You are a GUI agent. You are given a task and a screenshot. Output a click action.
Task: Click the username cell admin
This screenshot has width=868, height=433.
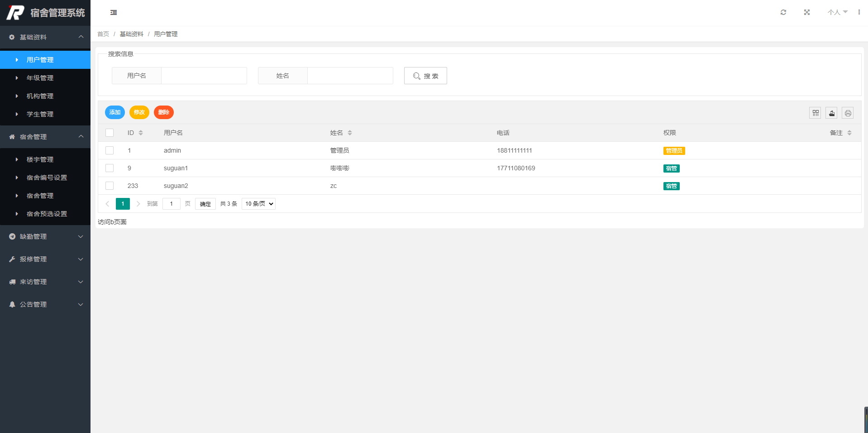coord(172,150)
